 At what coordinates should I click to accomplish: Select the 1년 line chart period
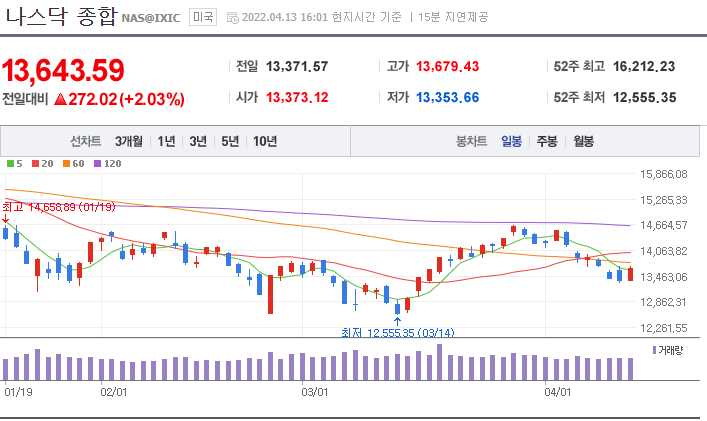(166, 142)
